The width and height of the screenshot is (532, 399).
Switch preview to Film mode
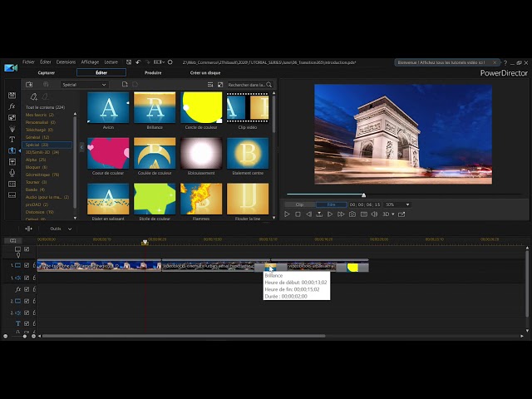pyautogui.click(x=332, y=204)
